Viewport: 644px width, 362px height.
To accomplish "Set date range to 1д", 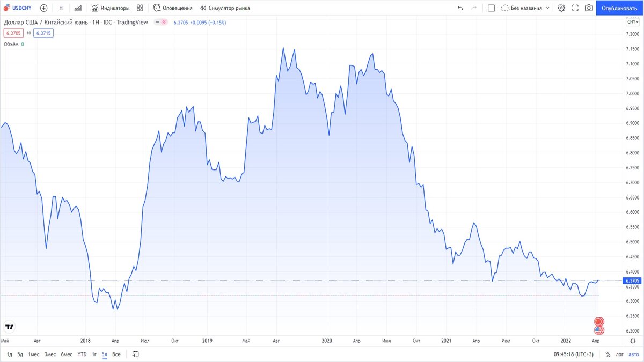I will 10,354.
